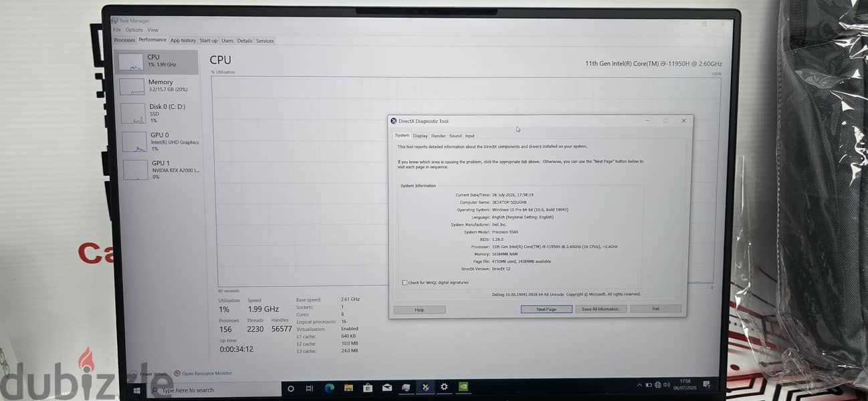Maximize/restore the Task Manager window
868x401 pixels.
(704, 24)
